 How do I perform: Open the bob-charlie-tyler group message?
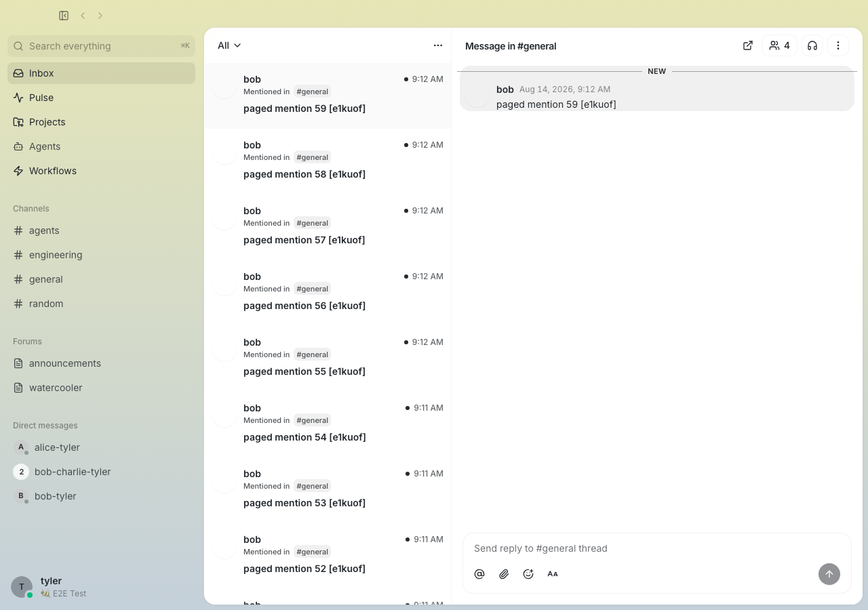pos(101,472)
